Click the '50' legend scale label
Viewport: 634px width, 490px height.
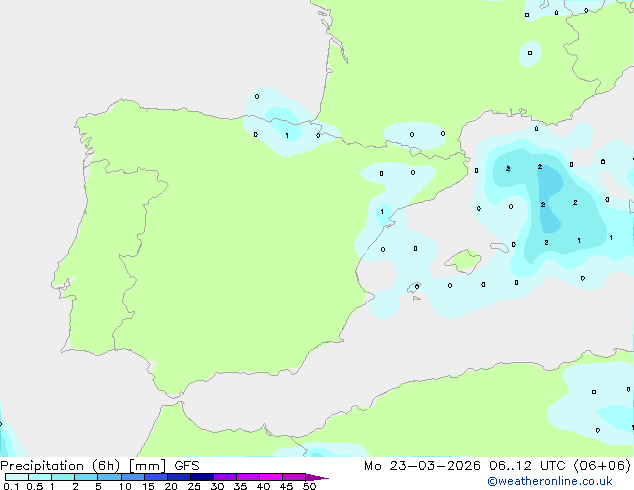pyautogui.click(x=309, y=486)
